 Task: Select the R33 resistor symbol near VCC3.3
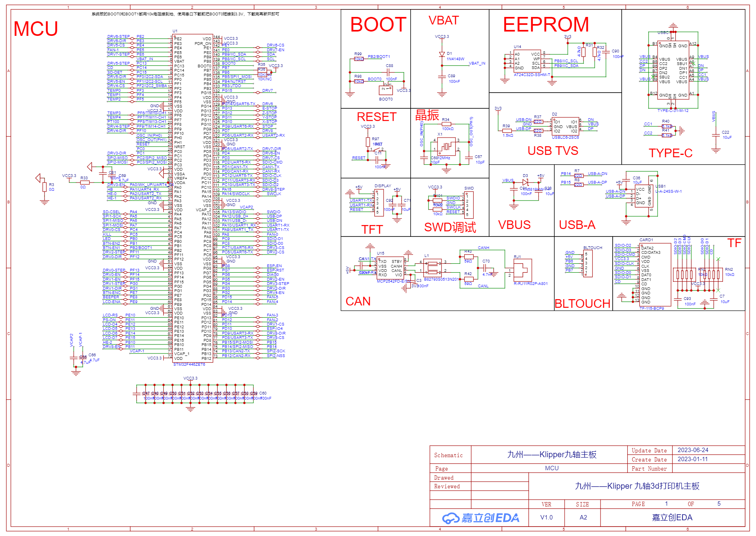85,182
